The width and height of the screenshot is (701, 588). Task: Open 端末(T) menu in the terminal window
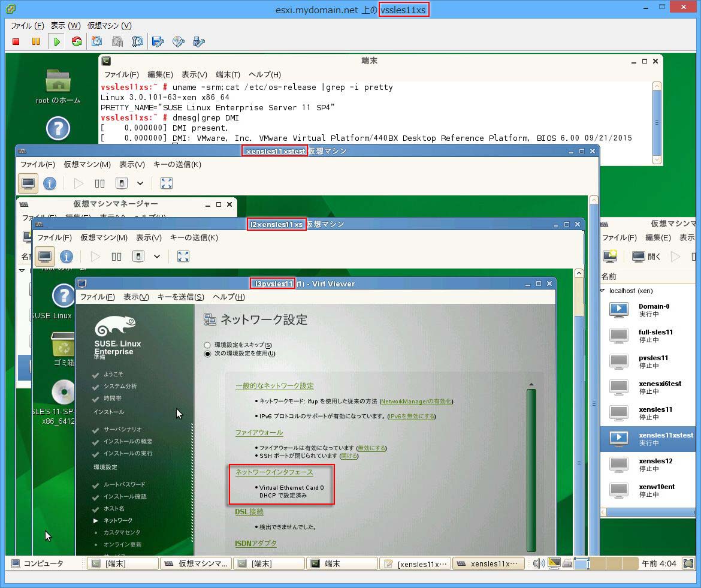(228, 75)
